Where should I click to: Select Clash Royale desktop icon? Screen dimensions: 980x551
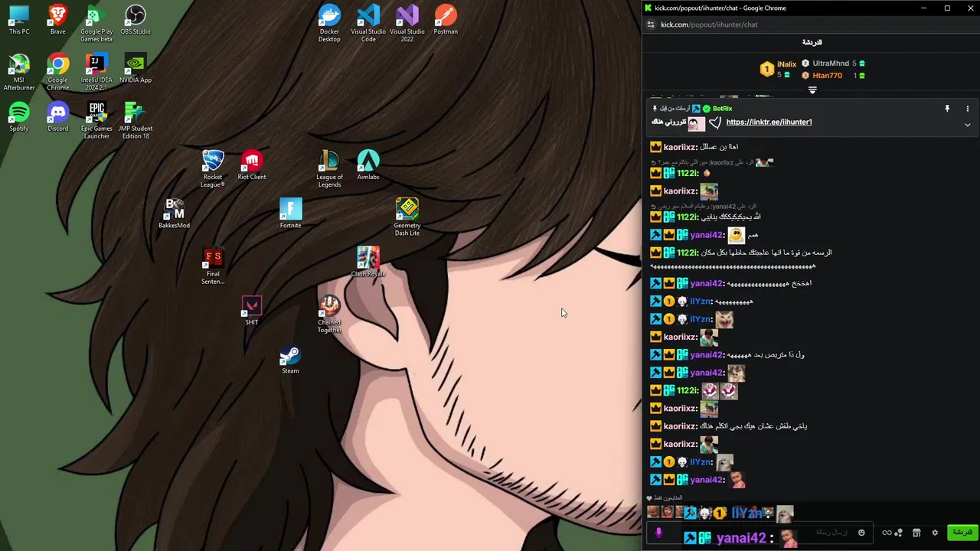click(368, 262)
